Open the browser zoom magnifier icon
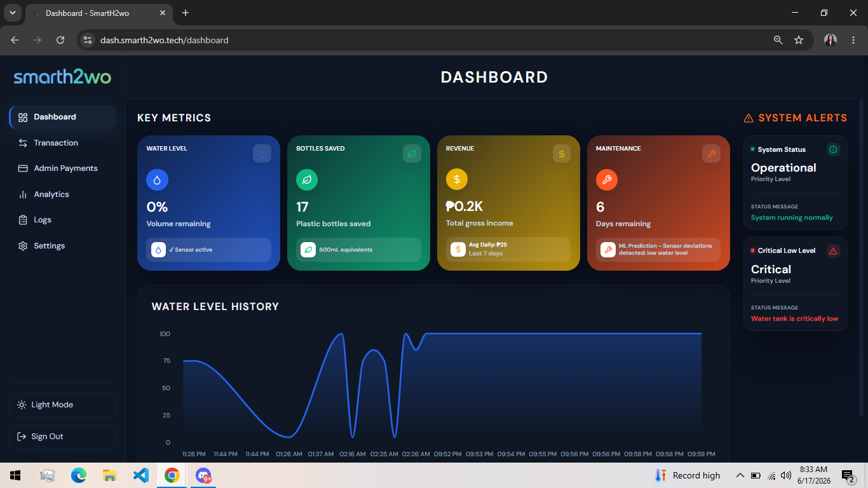 coord(778,40)
